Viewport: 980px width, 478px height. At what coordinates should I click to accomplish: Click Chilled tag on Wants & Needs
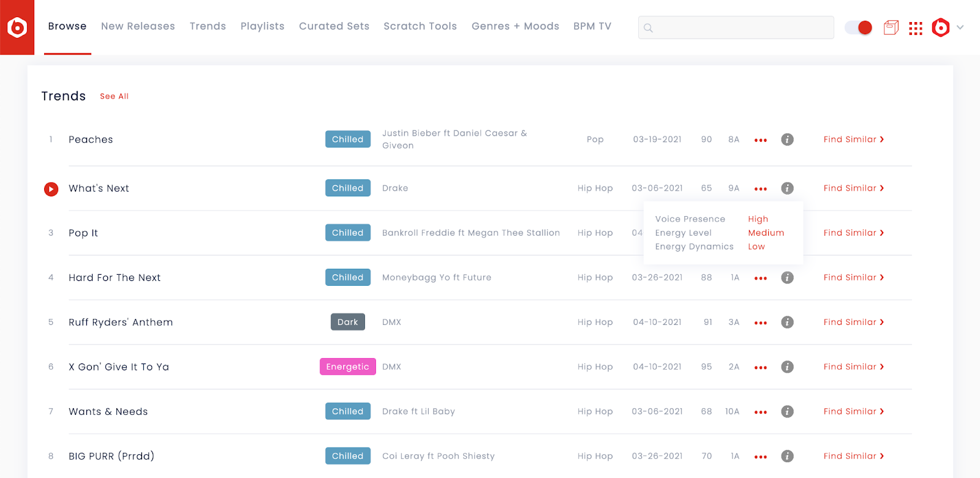348,412
